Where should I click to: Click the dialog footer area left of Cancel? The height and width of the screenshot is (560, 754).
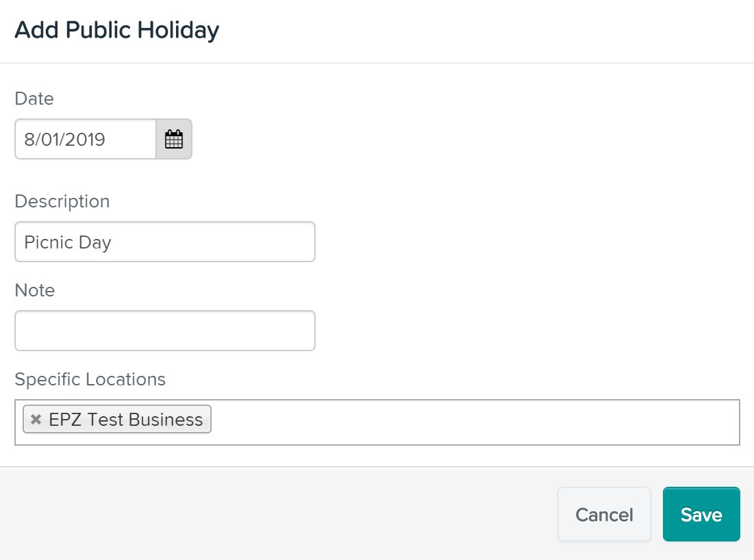tap(279, 514)
